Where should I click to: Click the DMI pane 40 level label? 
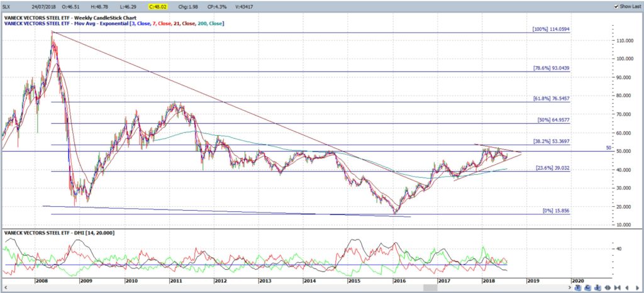pyautogui.click(x=619, y=249)
